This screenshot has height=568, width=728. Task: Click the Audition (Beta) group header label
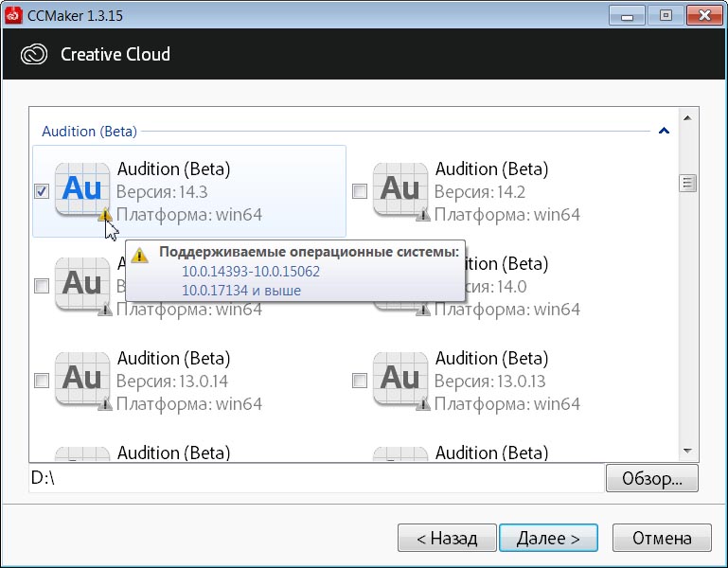tap(89, 132)
